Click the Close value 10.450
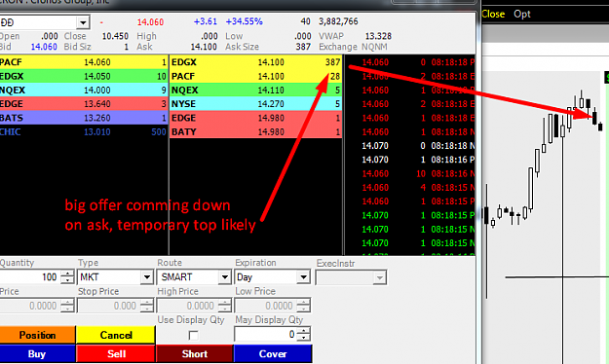This screenshot has width=609, height=364. [x=115, y=36]
